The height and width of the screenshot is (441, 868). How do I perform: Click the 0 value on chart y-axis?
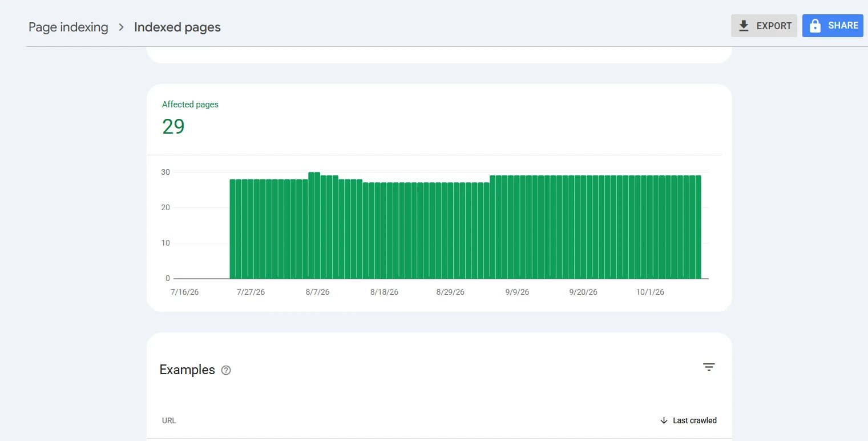[x=168, y=278]
